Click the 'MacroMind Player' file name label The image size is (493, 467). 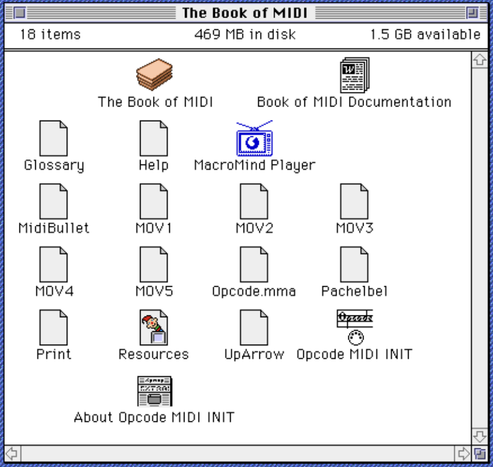point(254,165)
